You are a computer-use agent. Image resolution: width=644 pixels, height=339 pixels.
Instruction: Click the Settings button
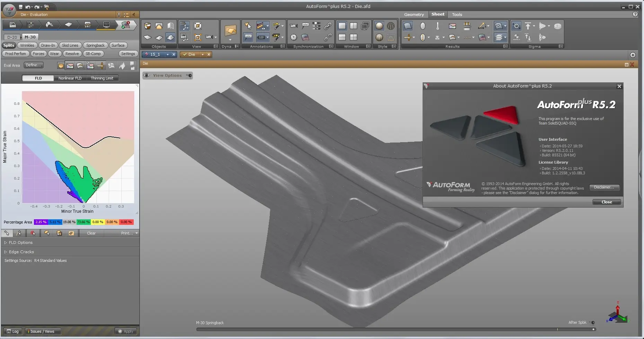[x=128, y=54]
